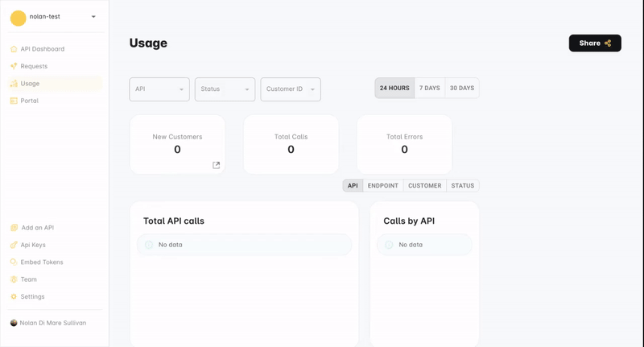Click the Total Calls stat card
This screenshot has height=347, width=644.
[x=291, y=144]
